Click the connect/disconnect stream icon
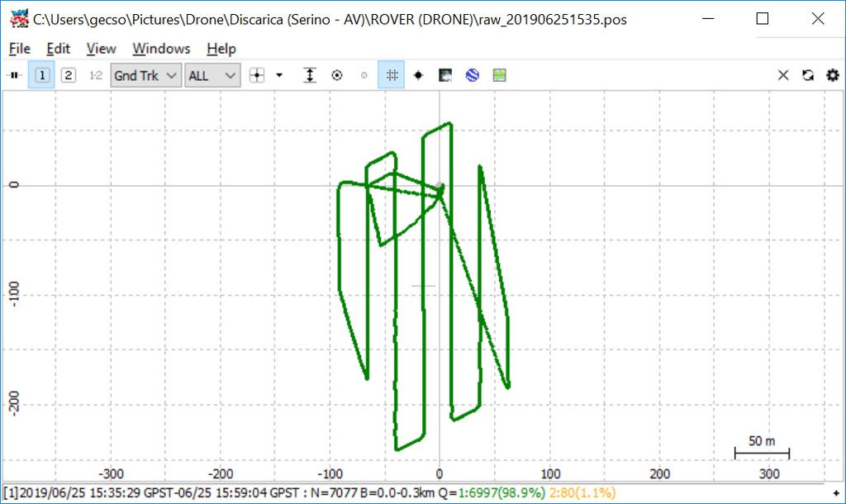Screen dimensions: 846x504 [15, 75]
